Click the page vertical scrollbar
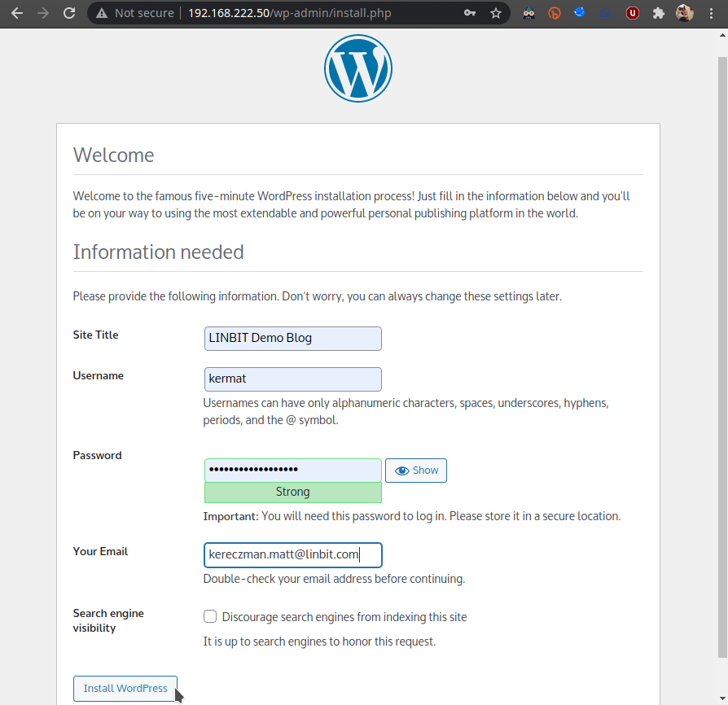The image size is (728, 705). click(x=722, y=357)
